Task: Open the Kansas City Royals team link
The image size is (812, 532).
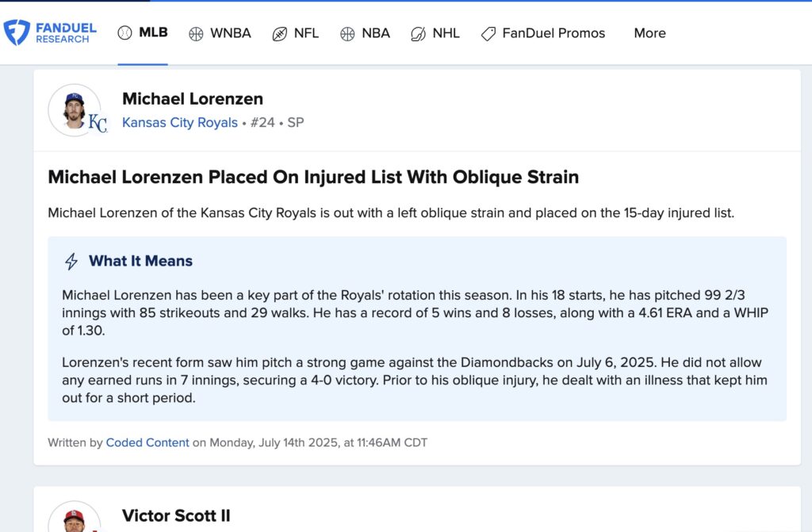Action: pyautogui.click(x=180, y=123)
